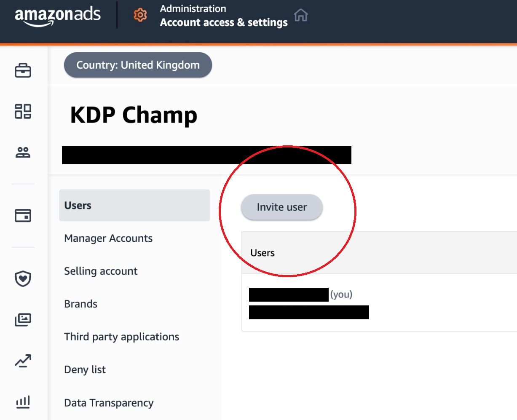
Task: Click the bar chart reports icon
Action: (x=23, y=402)
